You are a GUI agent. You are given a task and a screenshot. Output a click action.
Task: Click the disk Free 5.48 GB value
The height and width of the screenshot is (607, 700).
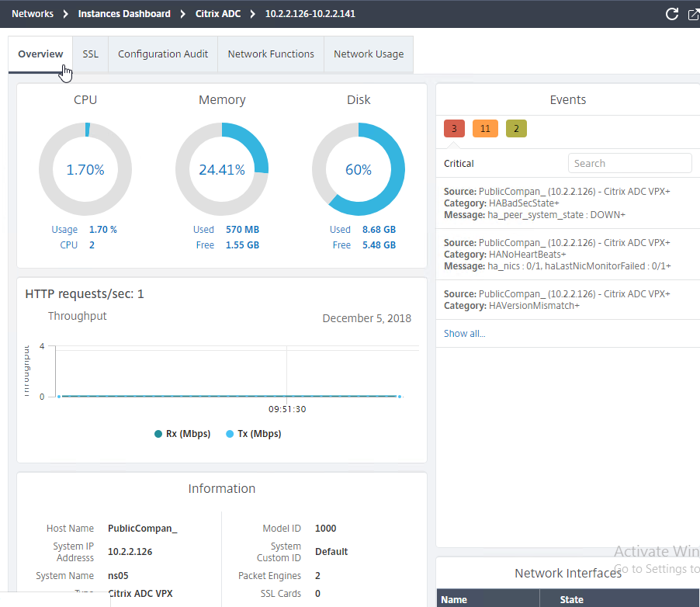coord(379,245)
